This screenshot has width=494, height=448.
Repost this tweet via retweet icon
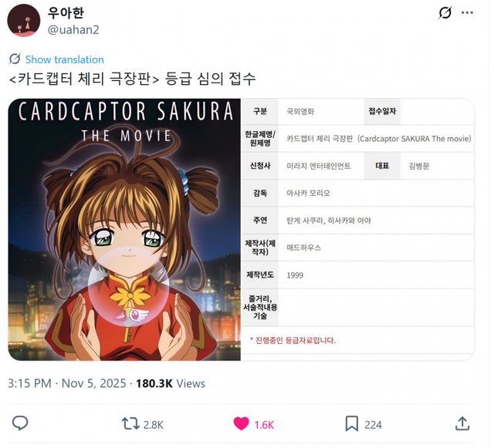coord(130,423)
